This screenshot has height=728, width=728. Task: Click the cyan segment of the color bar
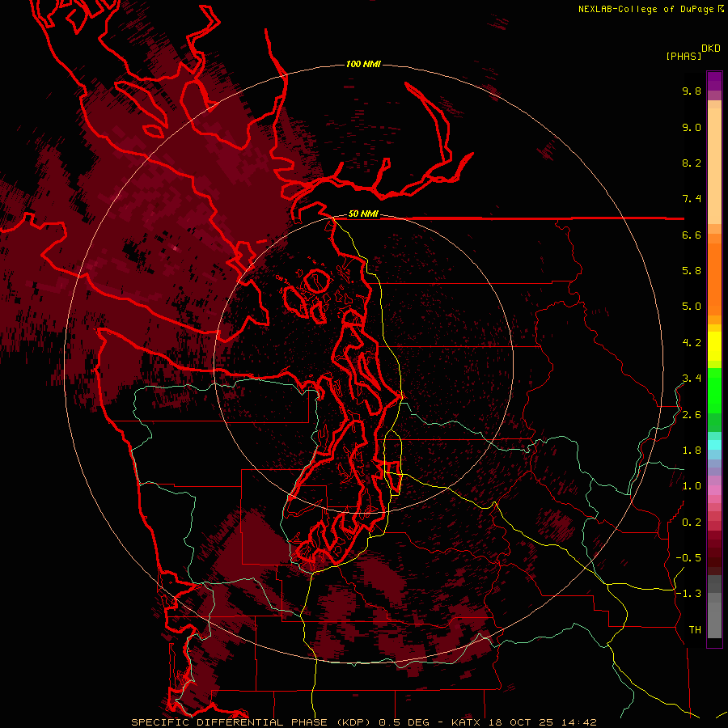714,445
